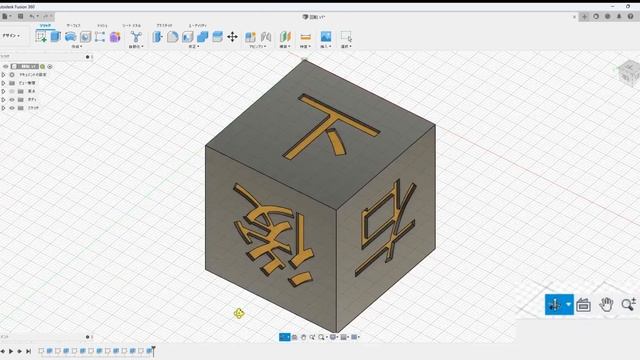This screenshot has width=640, height=360.
Task: Open the Help question mark icon
Action: coord(631,16)
